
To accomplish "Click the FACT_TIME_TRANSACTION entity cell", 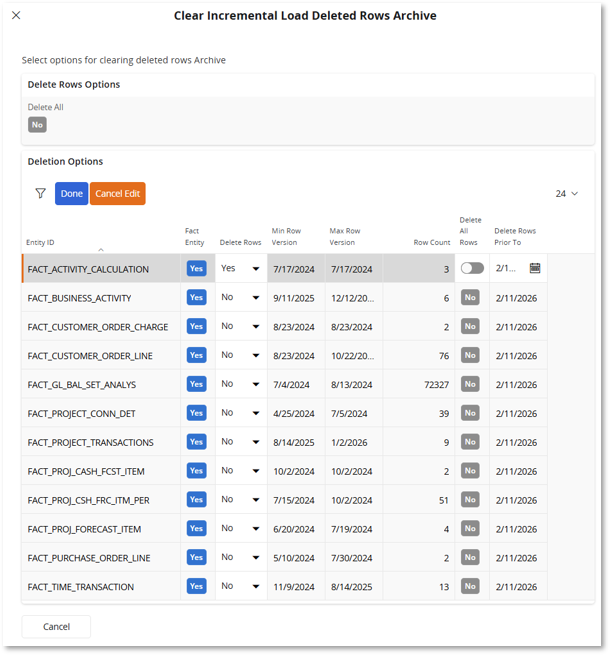I will pyautogui.click(x=101, y=586).
